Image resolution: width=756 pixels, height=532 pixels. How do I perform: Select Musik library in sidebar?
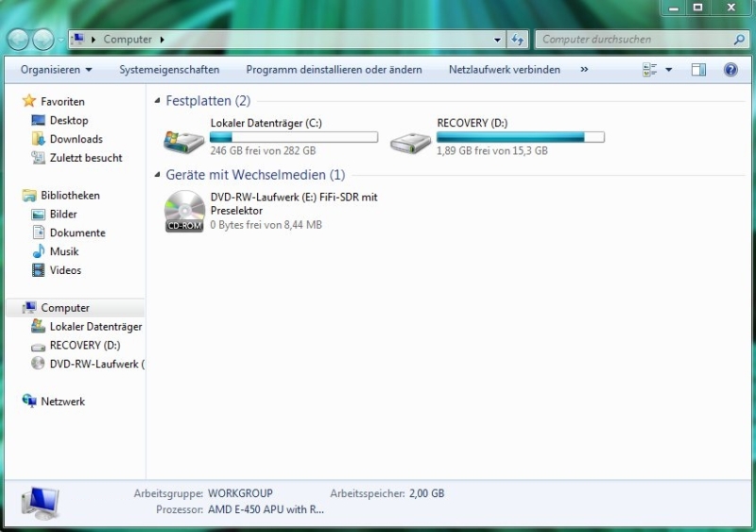click(x=63, y=251)
